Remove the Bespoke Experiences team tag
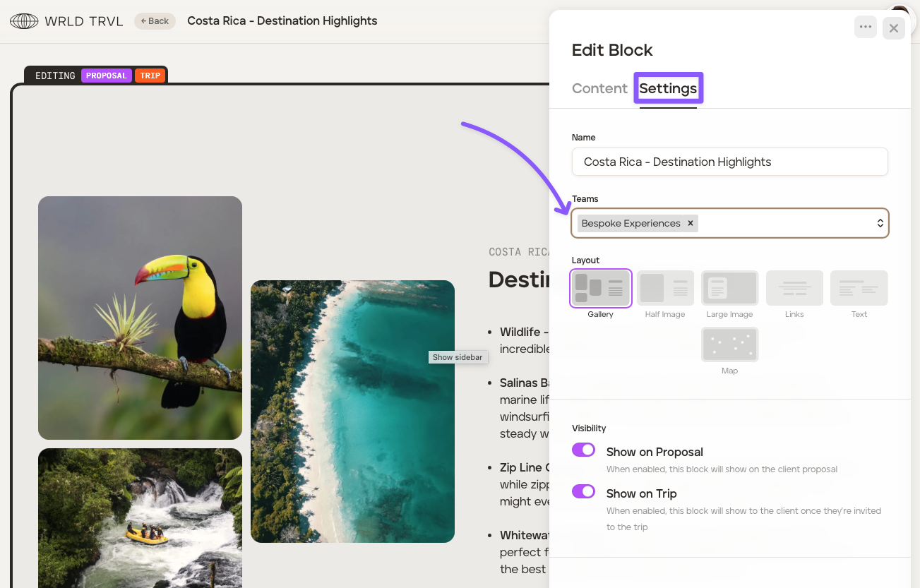 click(x=691, y=223)
